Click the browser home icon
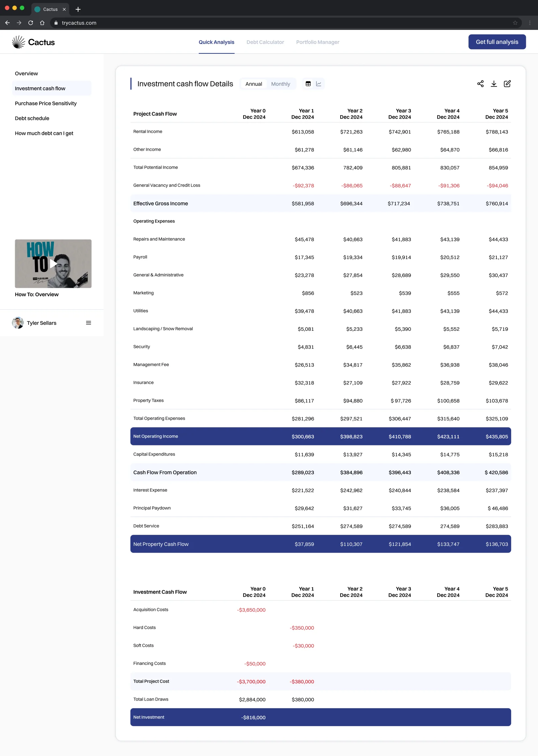The height and width of the screenshot is (756, 538). click(42, 23)
